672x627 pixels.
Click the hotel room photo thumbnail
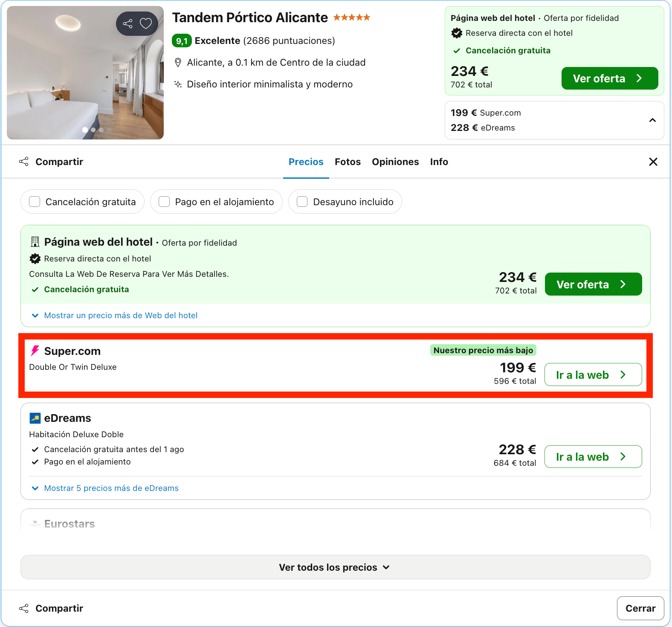pyautogui.click(x=85, y=73)
